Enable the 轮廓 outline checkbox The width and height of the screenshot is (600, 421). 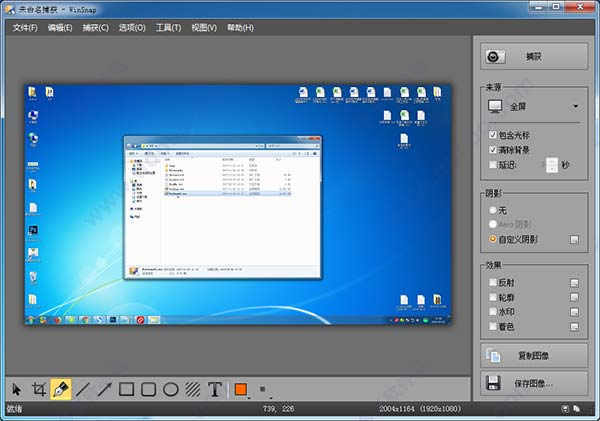493,297
